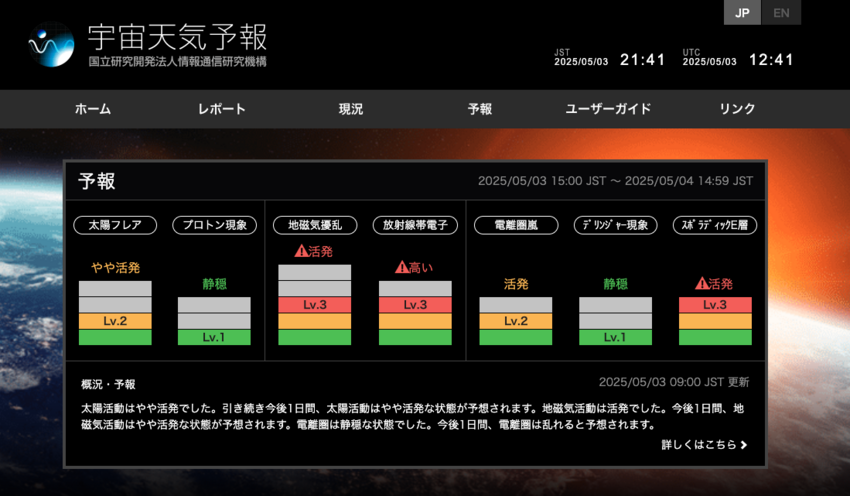The height and width of the screenshot is (496, 850).
Task: Click the 宇宙天気予報 site title
Action: pyautogui.click(x=177, y=37)
